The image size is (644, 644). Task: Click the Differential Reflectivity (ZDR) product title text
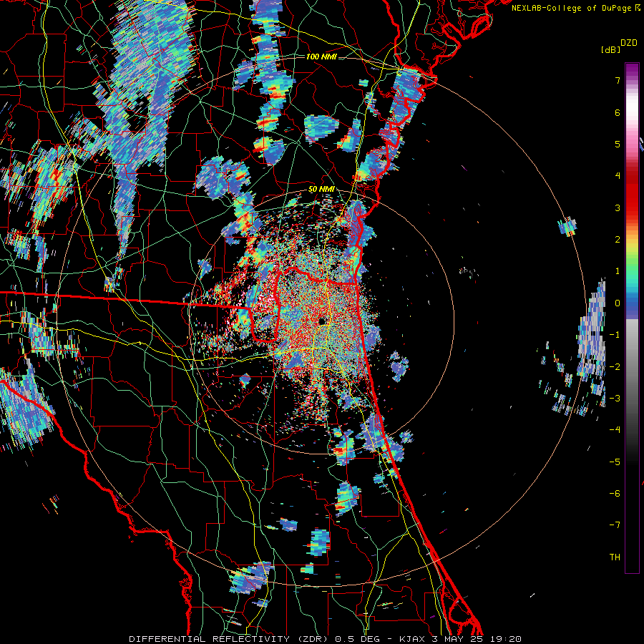click(228, 639)
